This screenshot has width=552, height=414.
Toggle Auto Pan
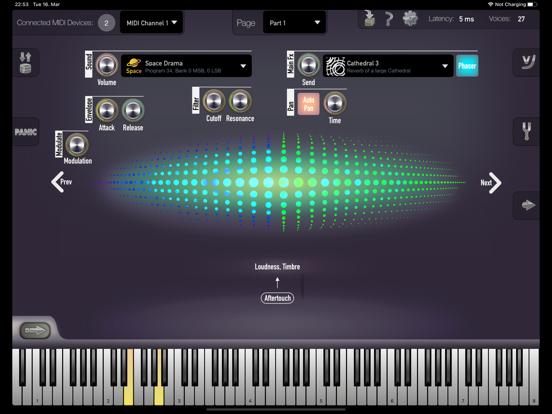coord(308,104)
